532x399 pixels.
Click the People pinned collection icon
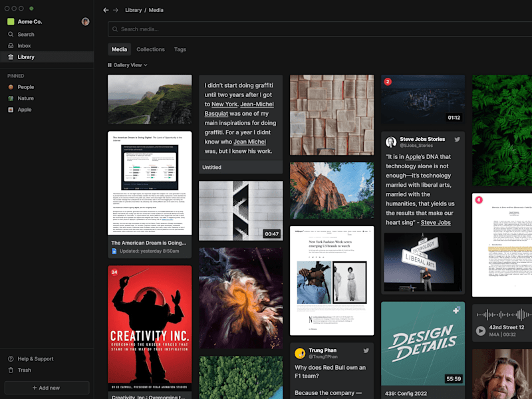11,87
